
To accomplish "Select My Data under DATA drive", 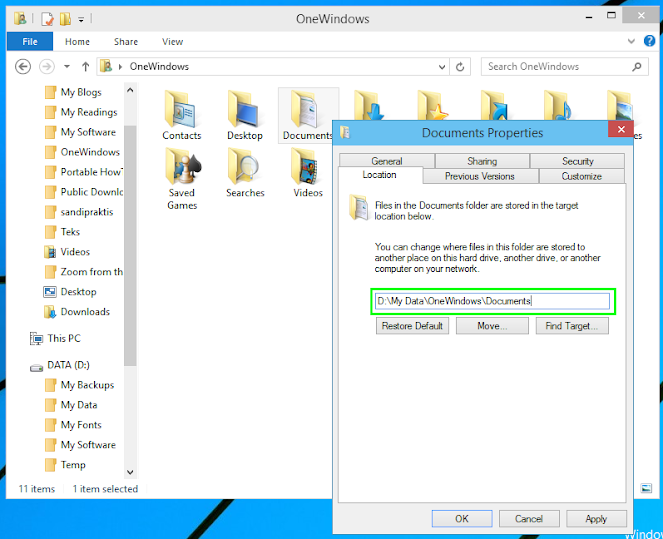I will (x=71, y=405).
